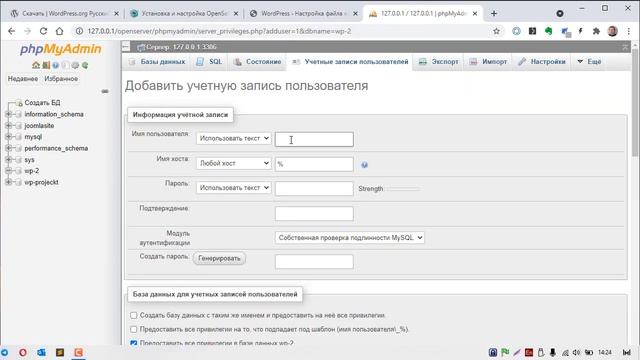This screenshot has width=640, height=360.
Task: Click the password confirmation input field
Action: pyautogui.click(x=314, y=213)
